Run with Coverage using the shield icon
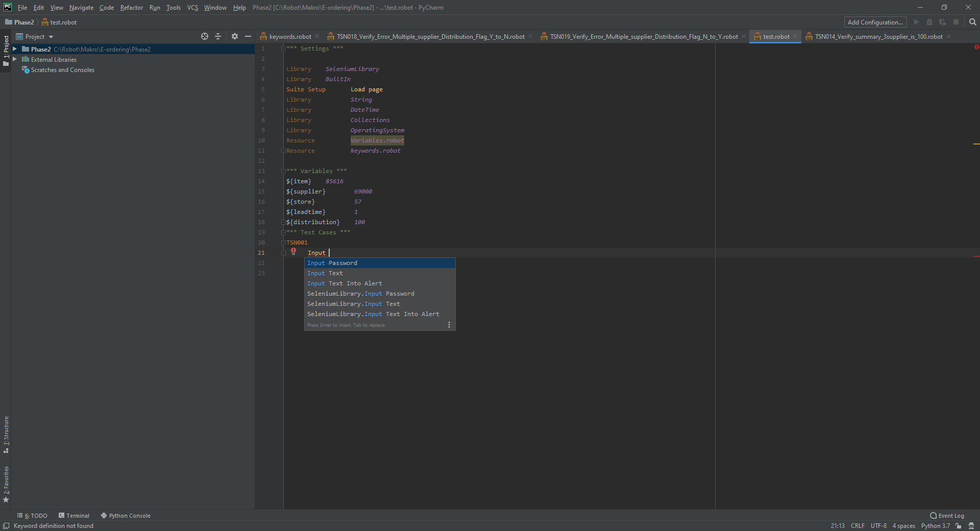Image resolution: width=980 pixels, height=531 pixels. click(x=943, y=22)
